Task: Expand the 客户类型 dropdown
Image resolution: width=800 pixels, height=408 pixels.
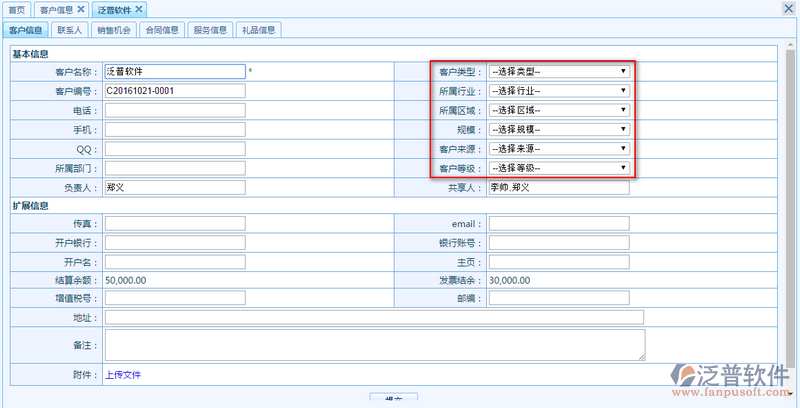Action: pyautogui.click(x=559, y=72)
